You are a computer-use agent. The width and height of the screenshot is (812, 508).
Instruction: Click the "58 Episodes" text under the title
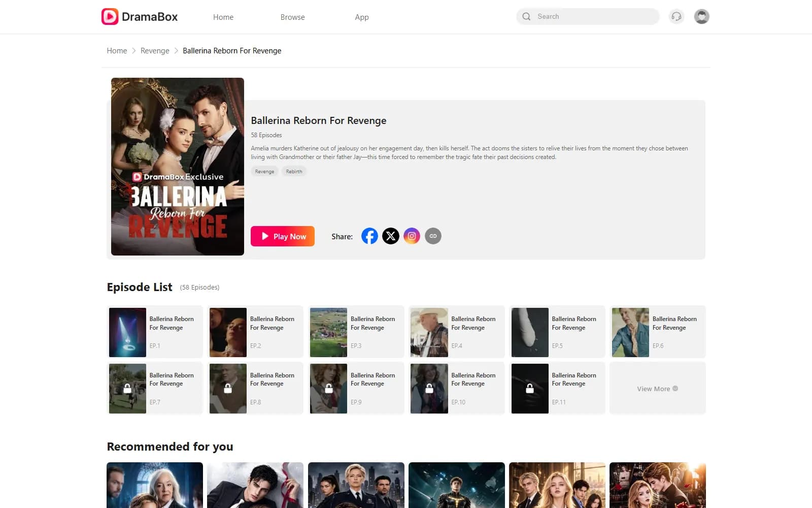(266, 135)
